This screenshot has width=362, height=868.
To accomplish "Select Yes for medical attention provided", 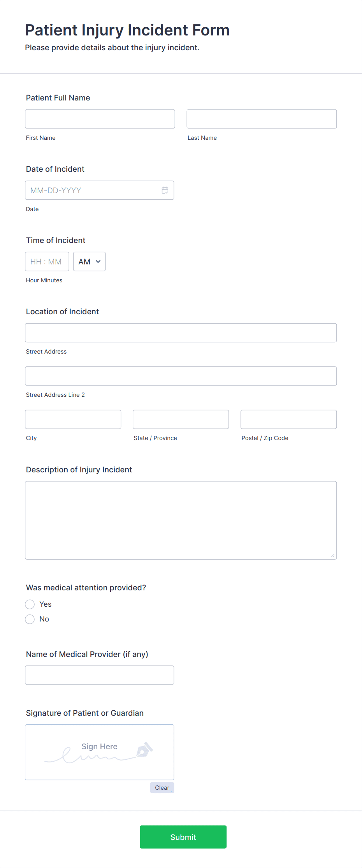I will point(30,604).
